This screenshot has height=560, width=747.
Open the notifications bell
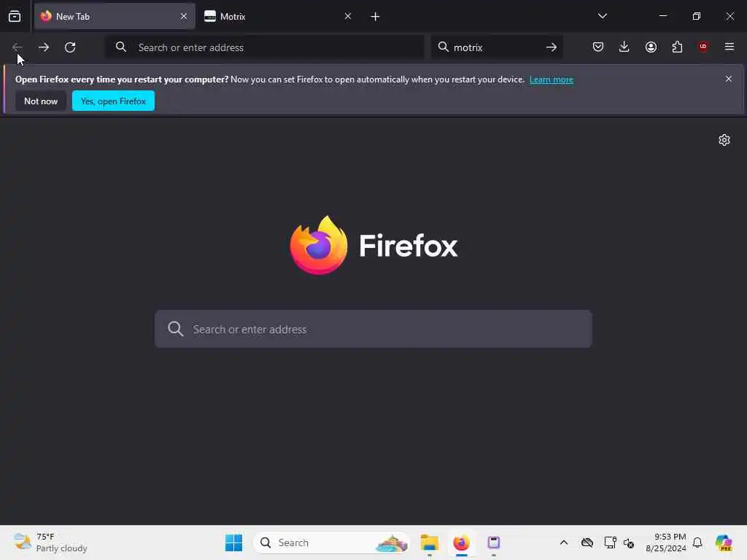pyautogui.click(x=697, y=542)
